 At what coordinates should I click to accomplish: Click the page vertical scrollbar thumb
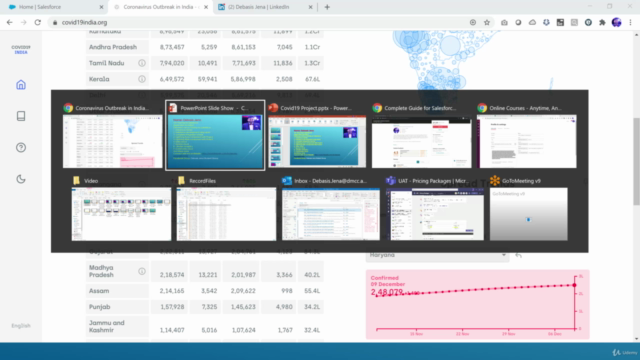pyautogui.click(x=636, y=161)
